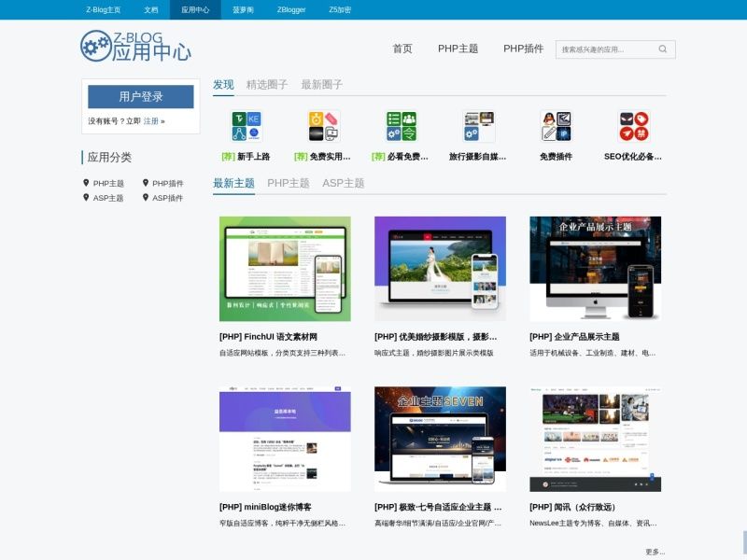Open the 新手上路 circle icon
Viewport: 747px width, 560px height.
pos(247,126)
